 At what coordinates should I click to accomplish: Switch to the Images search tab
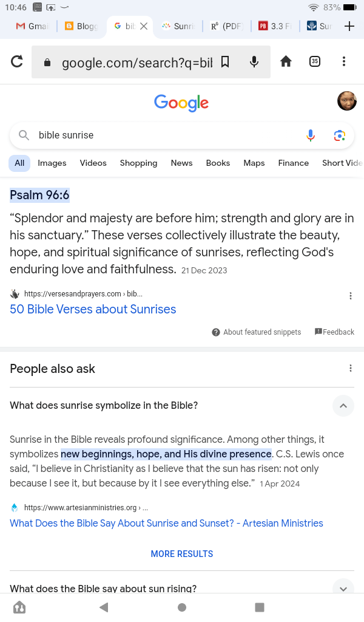[x=52, y=163]
